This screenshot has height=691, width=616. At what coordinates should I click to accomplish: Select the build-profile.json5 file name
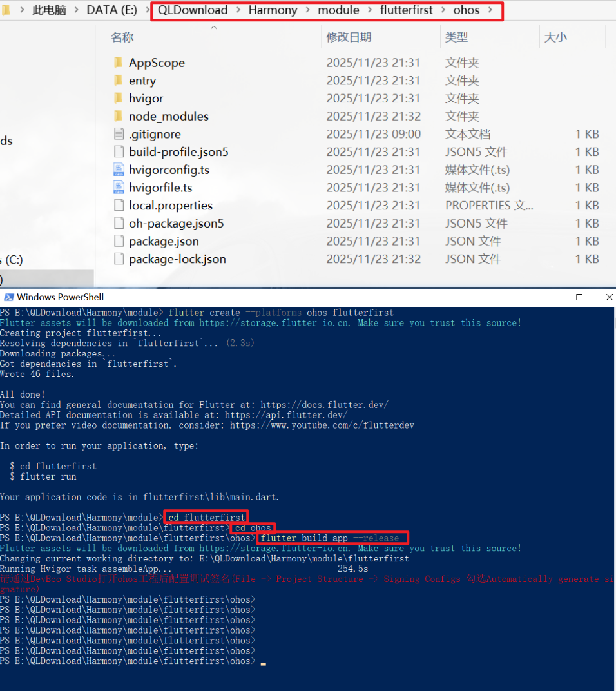178,151
